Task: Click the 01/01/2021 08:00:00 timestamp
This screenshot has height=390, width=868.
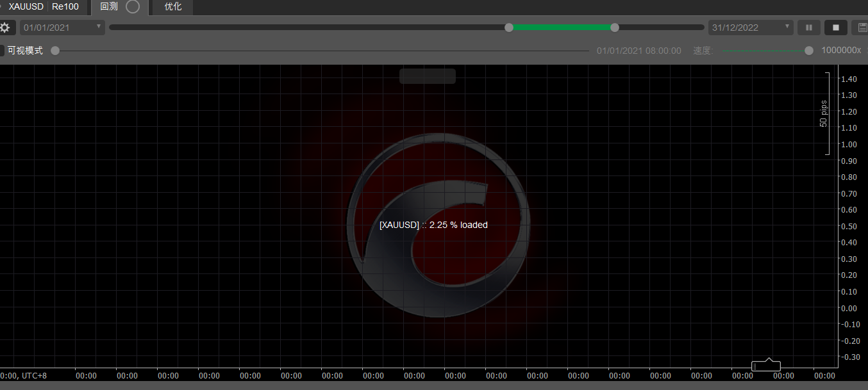Action: (639, 51)
